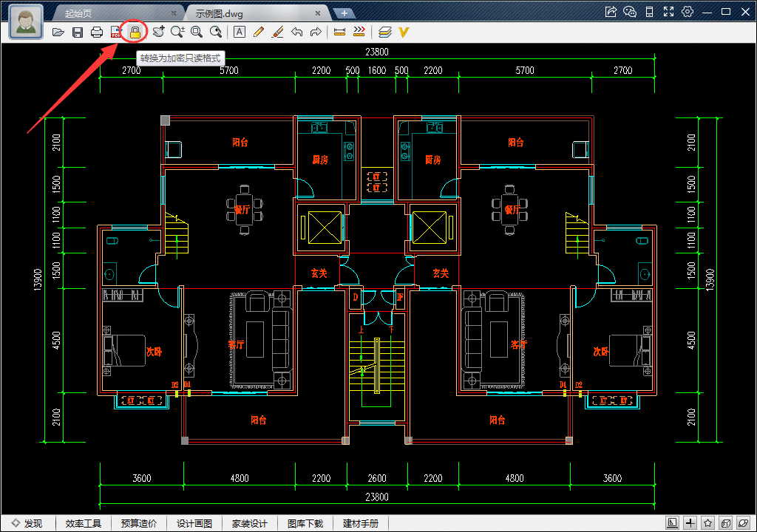Toggle the crosshair icon in status bar
This screenshot has width=757, height=532.
pyautogui.click(x=690, y=523)
